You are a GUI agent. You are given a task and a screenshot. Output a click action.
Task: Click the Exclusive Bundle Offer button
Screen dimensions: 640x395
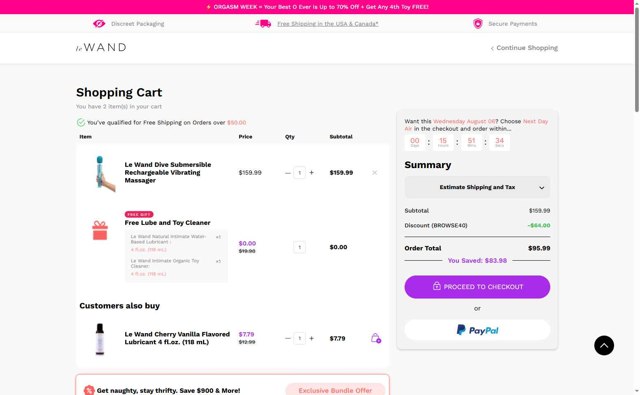coord(335,391)
